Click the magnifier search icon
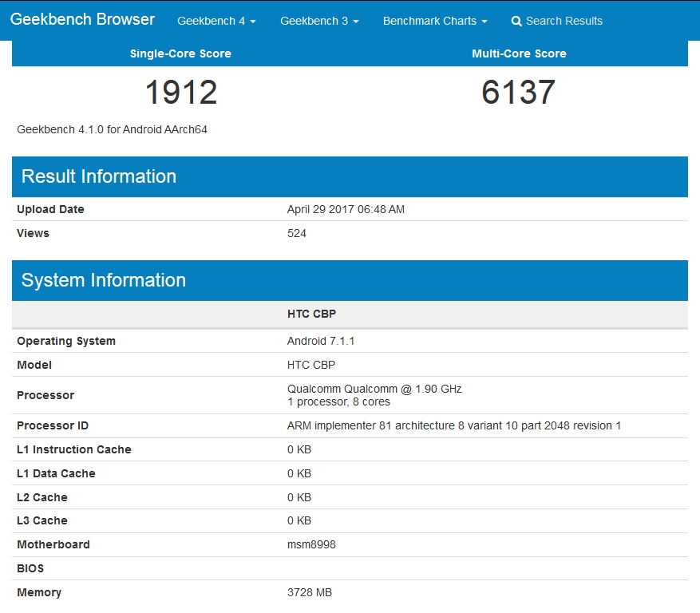The image size is (700, 613). click(x=516, y=22)
